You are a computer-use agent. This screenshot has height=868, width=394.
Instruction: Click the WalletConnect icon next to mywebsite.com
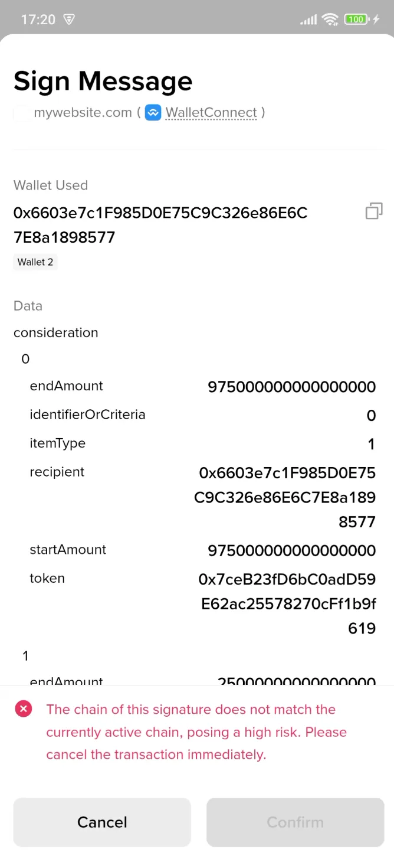153,112
